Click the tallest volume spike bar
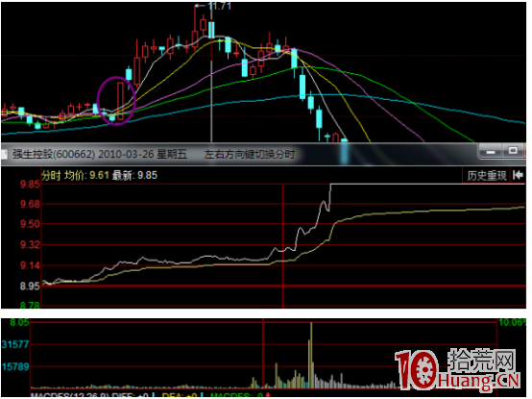 pyautogui.click(x=311, y=355)
